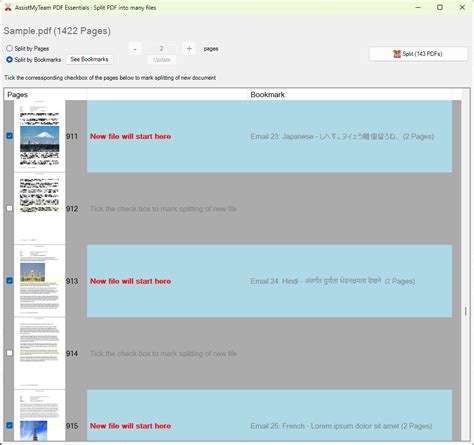Select the page 915 thumbnail
474x445 pixels.
pos(39,415)
